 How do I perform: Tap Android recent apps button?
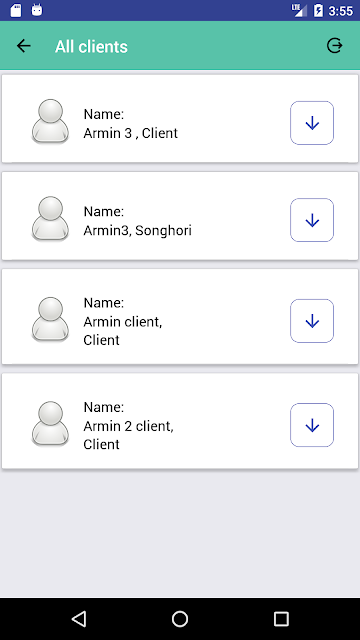tap(281, 619)
